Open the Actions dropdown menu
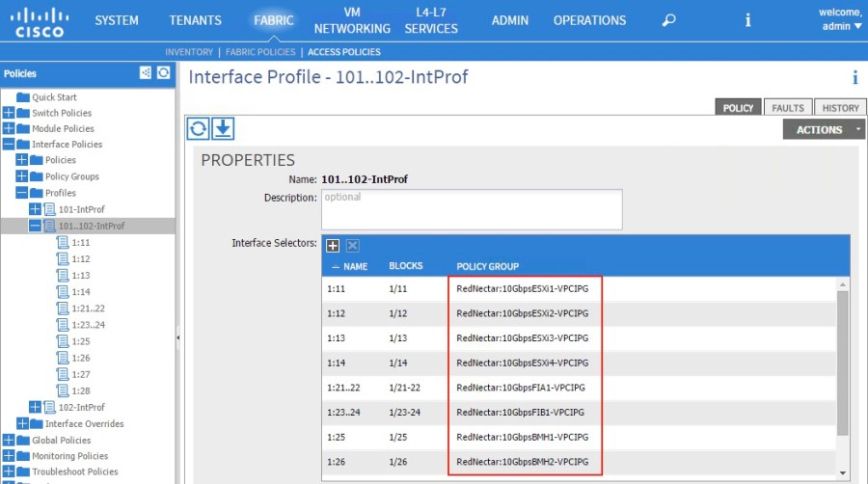 pyautogui.click(x=823, y=130)
